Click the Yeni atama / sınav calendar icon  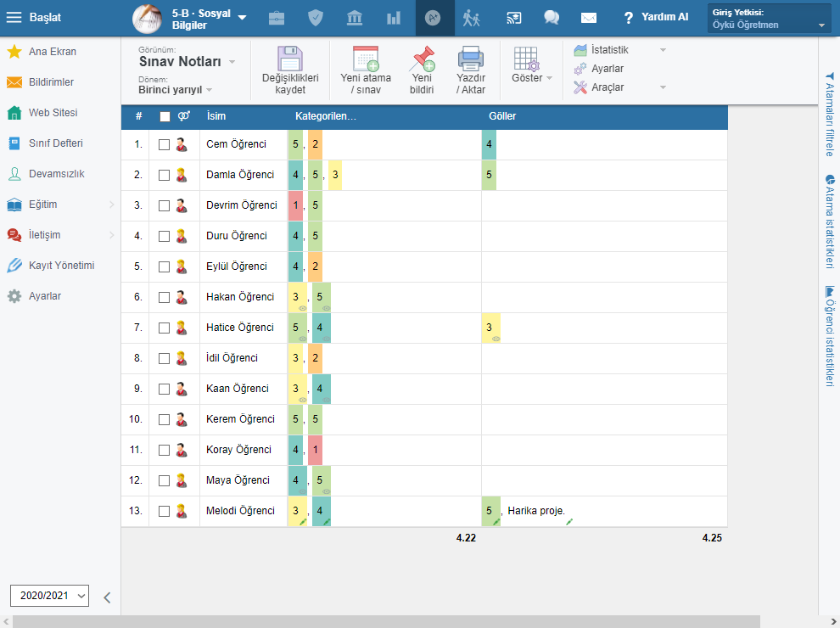tap(366, 59)
